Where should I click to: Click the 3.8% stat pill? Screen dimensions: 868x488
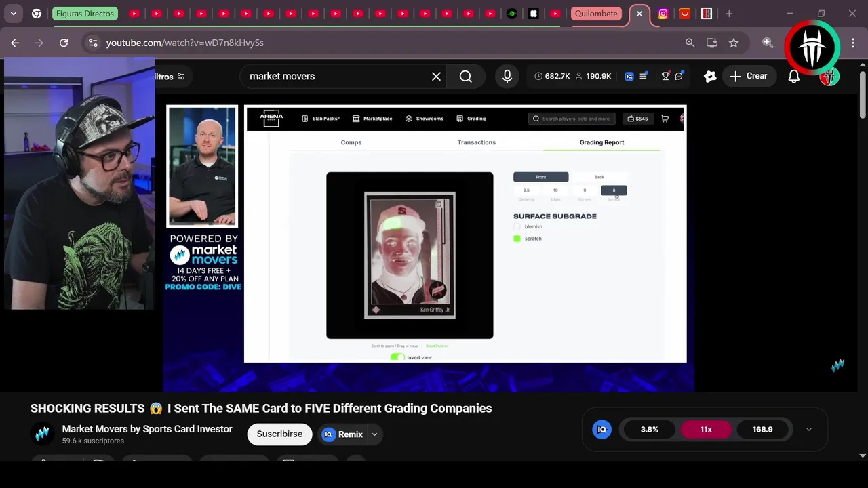[x=650, y=430]
